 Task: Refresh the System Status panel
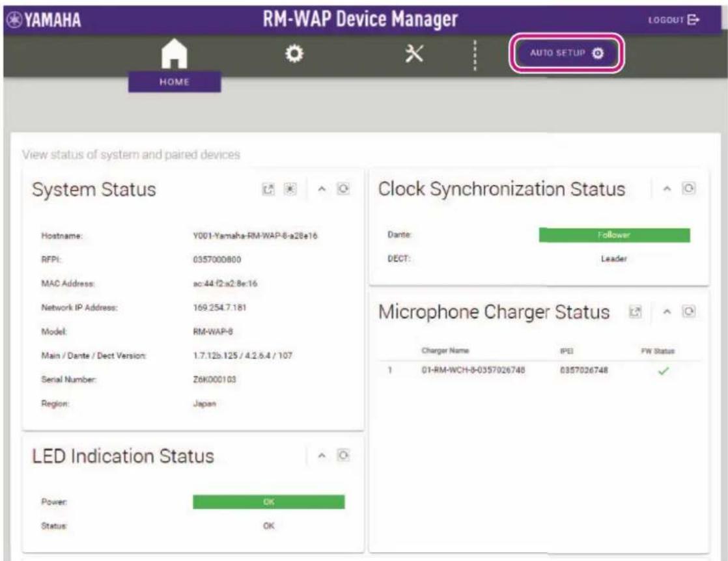[343, 189]
